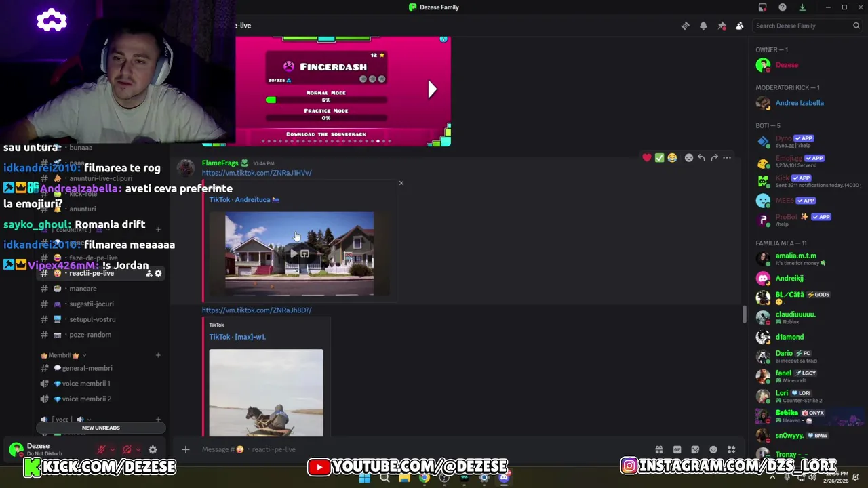The height and width of the screenshot is (488, 868).
Task: Create invite for reactii-pe-live channel
Action: pos(149,273)
